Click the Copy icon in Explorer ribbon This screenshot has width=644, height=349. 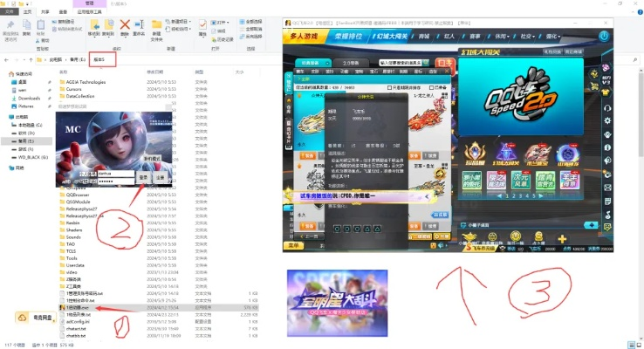click(26, 24)
